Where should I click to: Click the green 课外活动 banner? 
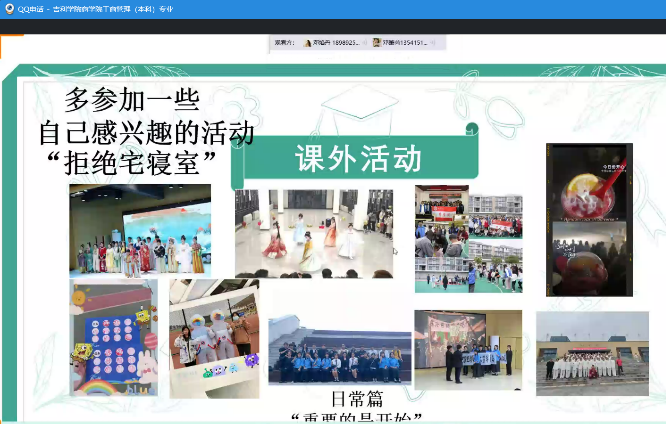[x=357, y=158]
